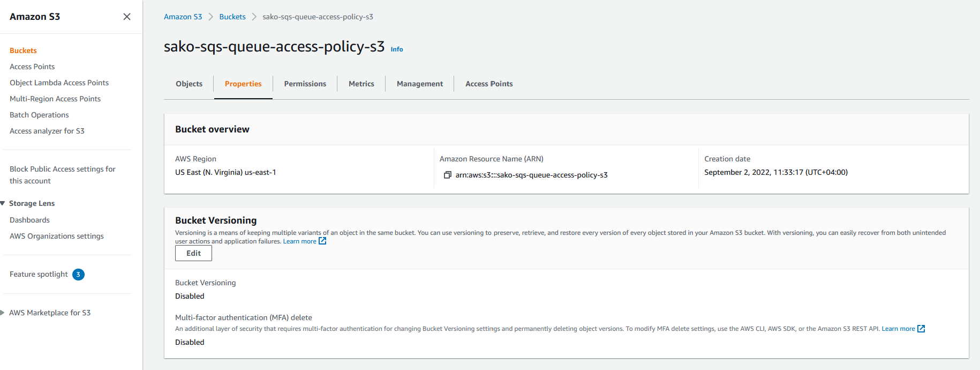The height and width of the screenshot is (370, 980).
Task: Select the region value US East (N. Virginia) us-east-1
Action: [x=225, y=172]
